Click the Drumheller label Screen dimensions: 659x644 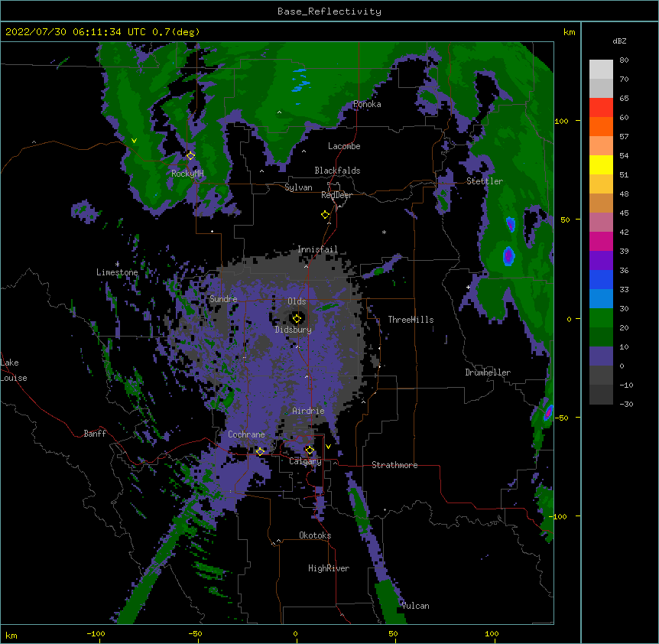tap(488, 372)
